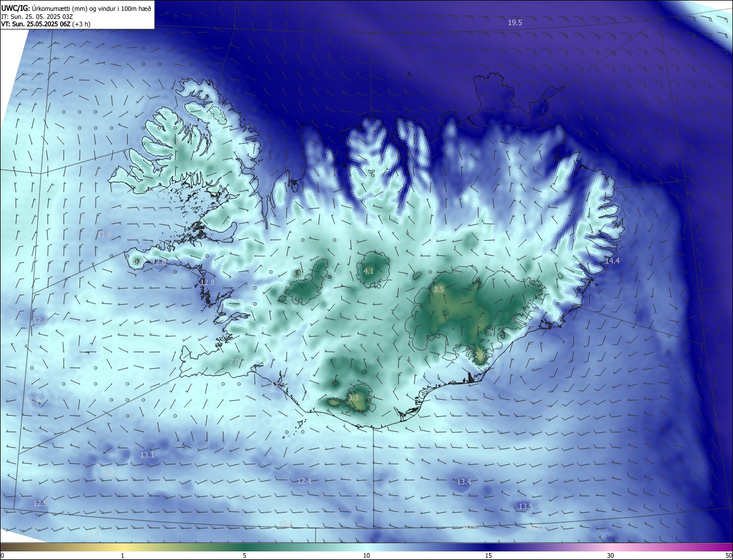Click the 13.4 value in the southeast sea
The width and height of the screenshot is (733, 560).
[464, 482]
